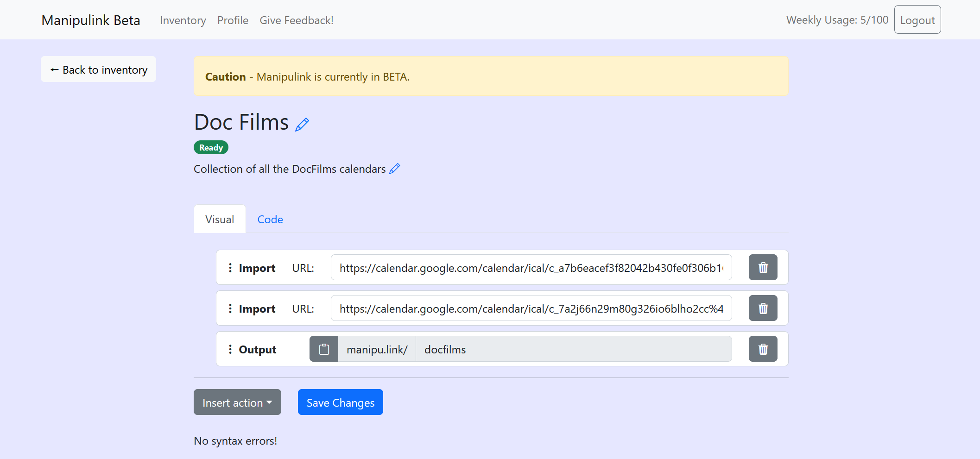Copy the manipu.link output URL to clipboard
The height and width of the screenshot is (459, 980).
[x=324, y=349]
